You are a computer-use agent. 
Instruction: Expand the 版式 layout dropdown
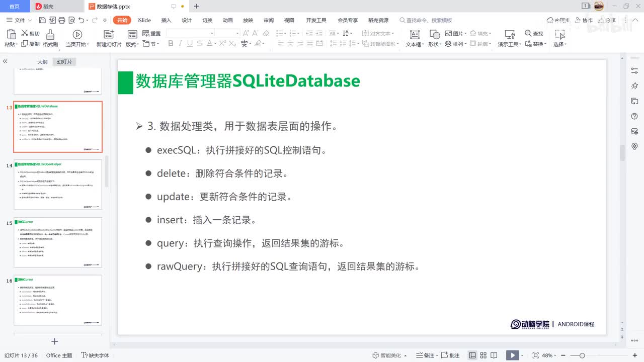(x=133, y=44)
